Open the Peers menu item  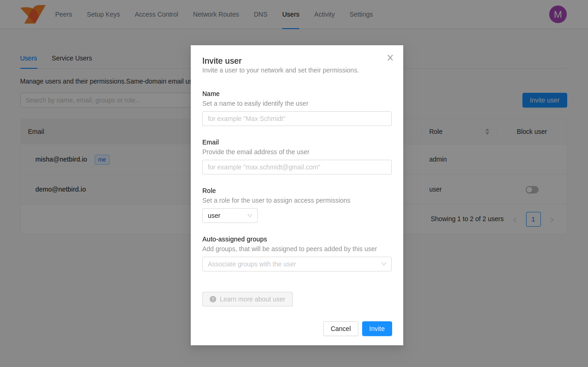coord(64,14)
